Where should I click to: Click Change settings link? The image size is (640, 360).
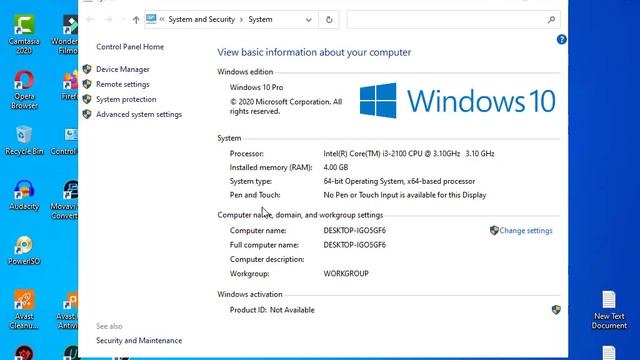coord(526,231)
